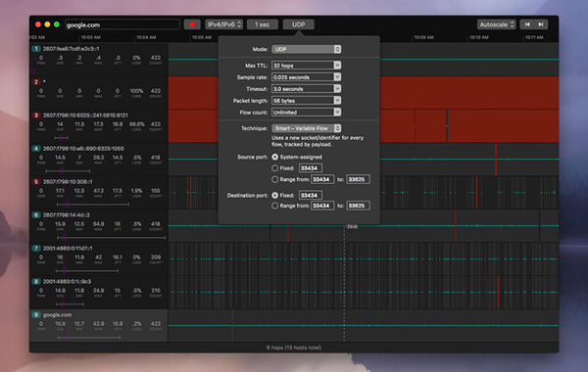The width and height of the screenshot is (588, 372).
Task: Select the hop 7 number badge
Action: [36, 249]
